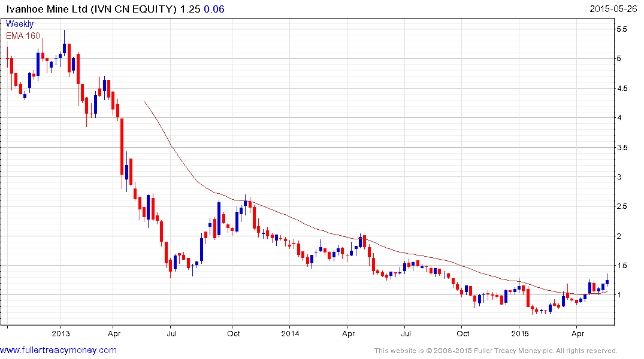Image resolution: width=644 pixels, height=359 pixels.
Task: Click the 2015-05-26 date label
Action: coord(613,9)
